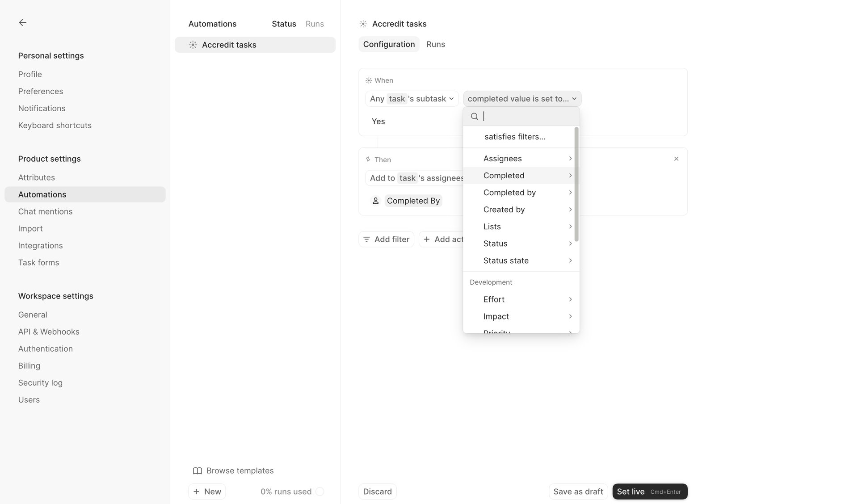Click the trigger sun icon next to When

368,80
